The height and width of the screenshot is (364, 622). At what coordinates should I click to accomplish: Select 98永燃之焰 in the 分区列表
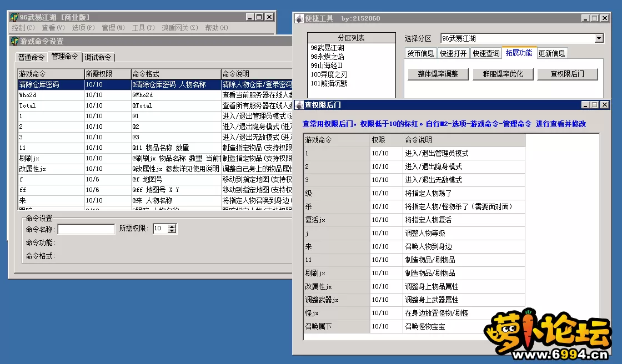327,57
